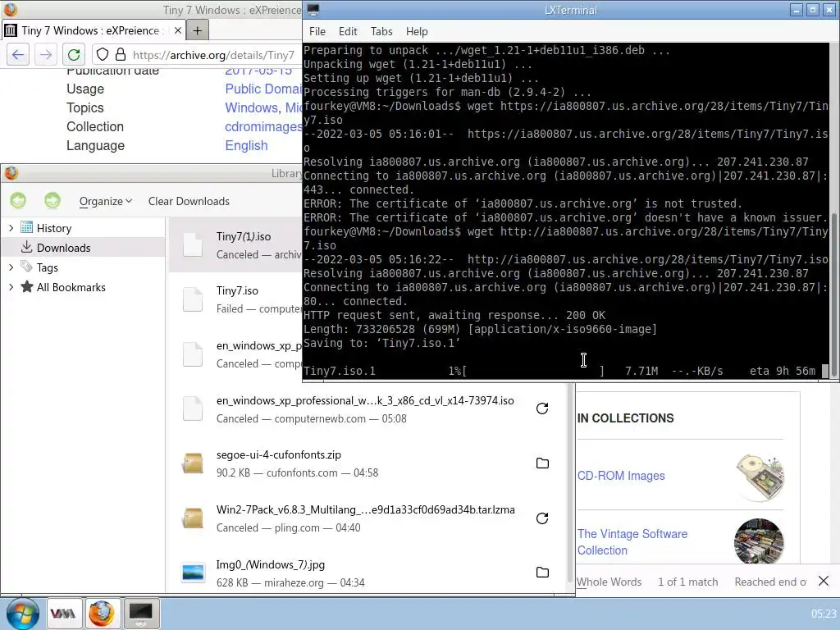Click the '1 of 1 match' find status

point(688,582)
